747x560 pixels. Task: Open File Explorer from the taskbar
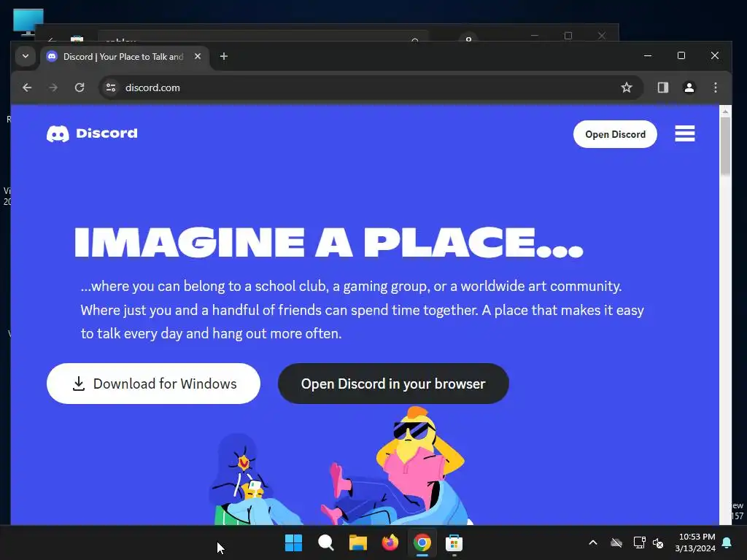click(357, 542)
